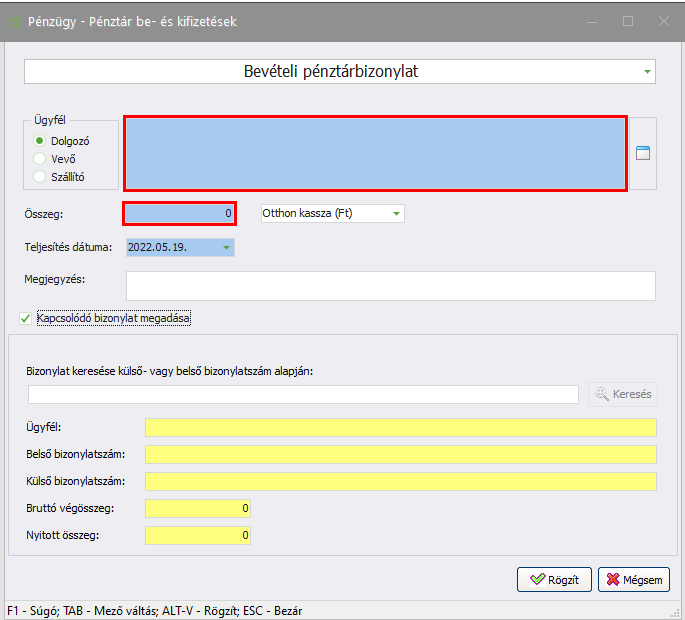Expand the Otthon kassza (Ft) dropdown
Screen dimensions: 685x620
[x=396, y=214]
